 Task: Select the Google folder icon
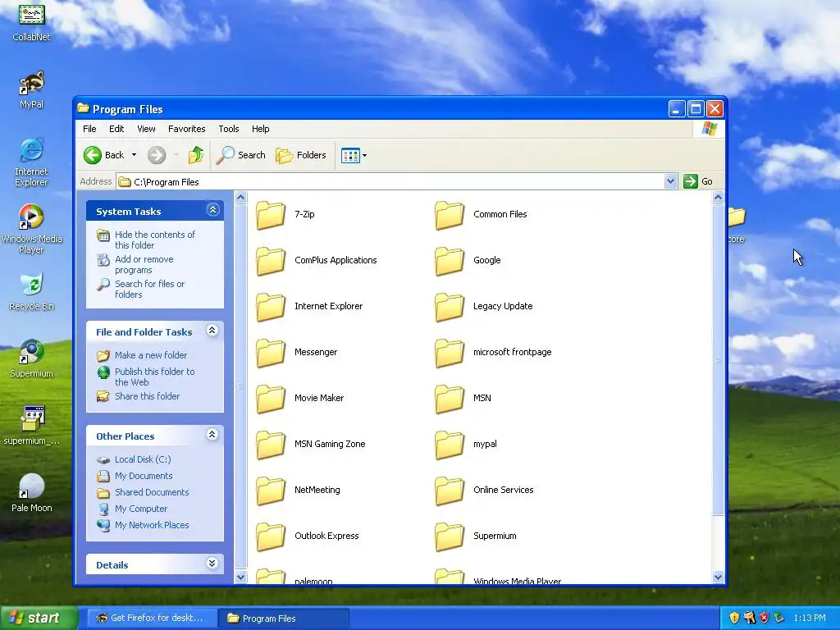pyautogui.click(x=450, y=261)
